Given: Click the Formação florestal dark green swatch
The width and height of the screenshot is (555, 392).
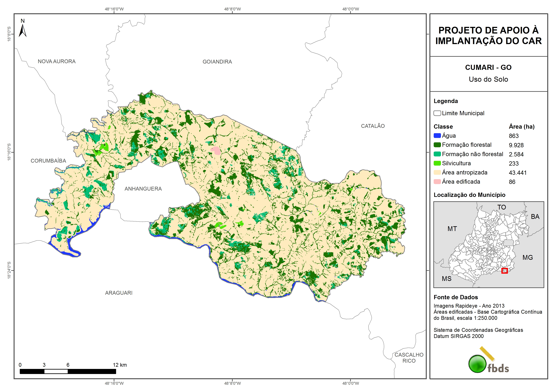Looking at the screenshot, I should click(x=437, y=145).
